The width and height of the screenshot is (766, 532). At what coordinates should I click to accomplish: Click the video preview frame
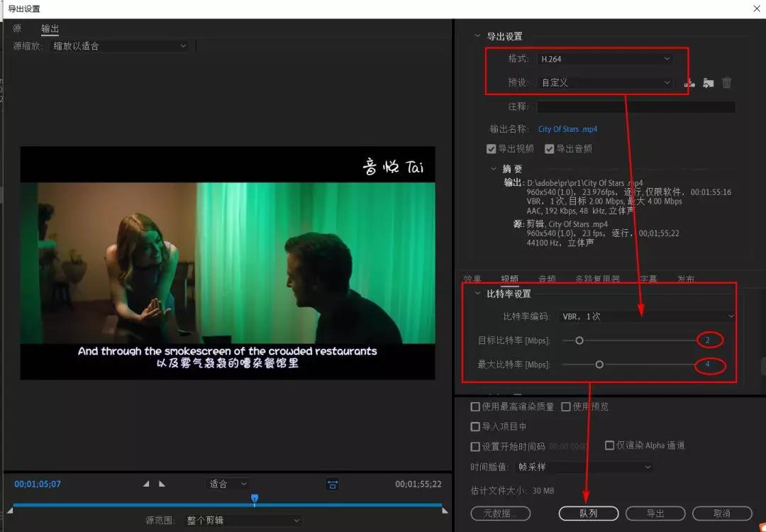pyautogui.click(x=228, y=263)
